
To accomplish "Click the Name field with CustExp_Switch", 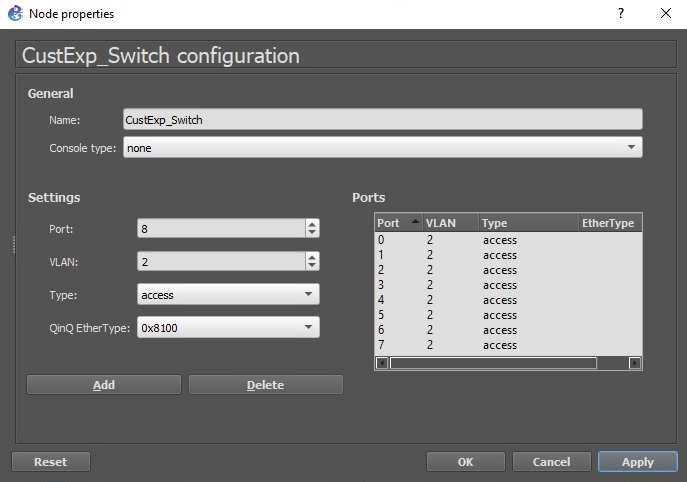I will [x=382, y=119].
